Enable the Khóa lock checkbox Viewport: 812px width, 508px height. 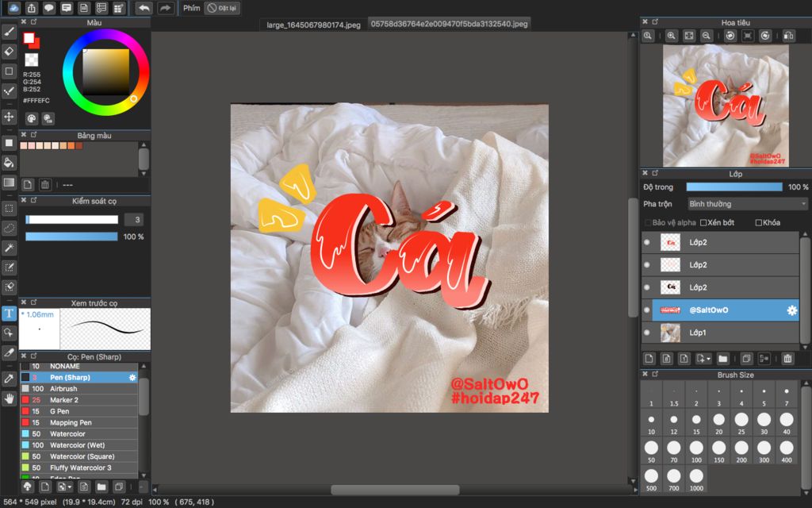tap(759, 222)
